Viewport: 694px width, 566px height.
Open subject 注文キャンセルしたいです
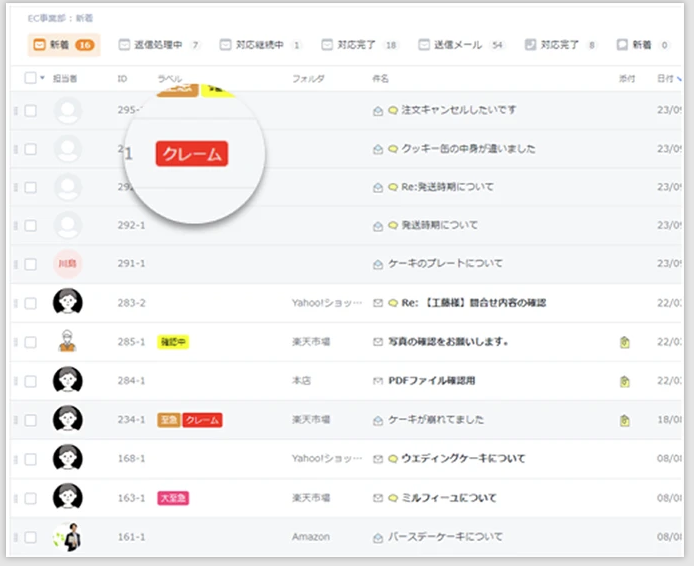click(459, 110)
